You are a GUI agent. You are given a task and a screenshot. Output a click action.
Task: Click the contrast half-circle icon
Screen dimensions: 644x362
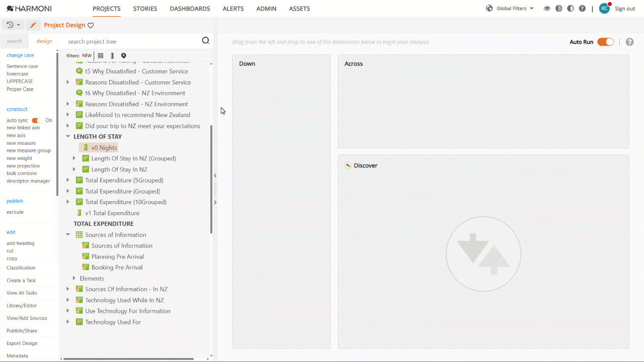pos(570,9)
